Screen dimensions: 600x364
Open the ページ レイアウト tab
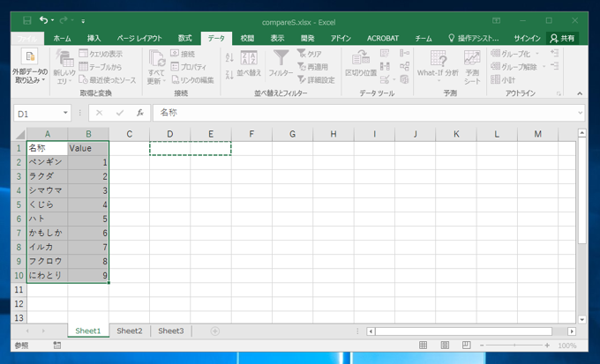point(139,38)
